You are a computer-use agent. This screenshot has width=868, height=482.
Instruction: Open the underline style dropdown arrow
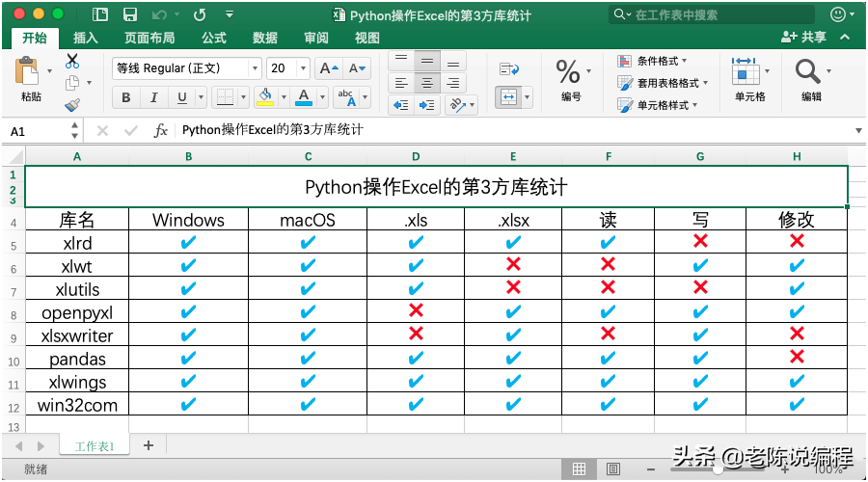201,98
